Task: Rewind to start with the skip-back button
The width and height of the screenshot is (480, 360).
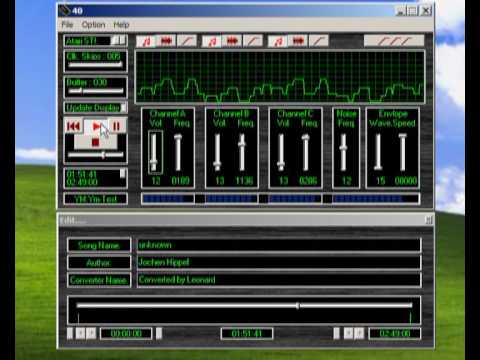Action: pyautogui.click(x=73, y=126)
